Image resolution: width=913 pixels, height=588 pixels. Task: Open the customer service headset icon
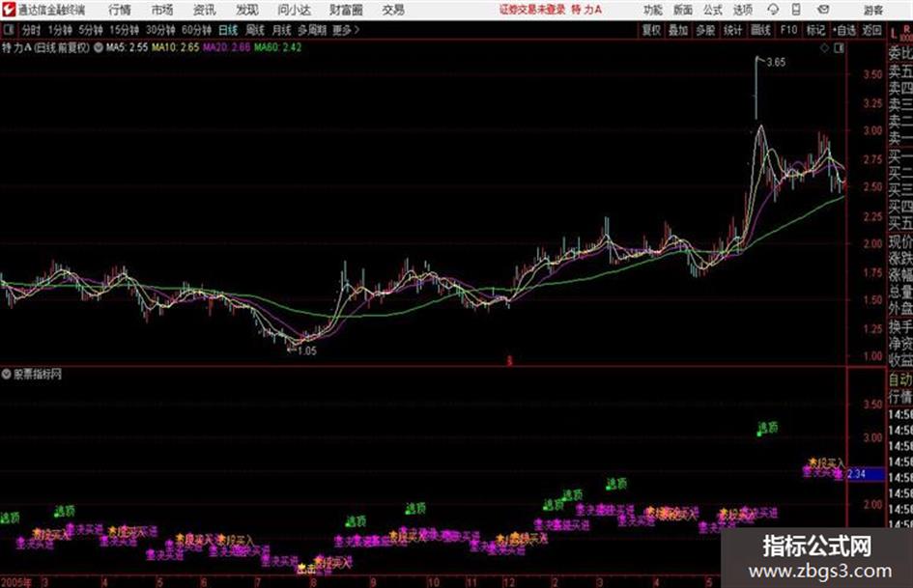tap(773, 10)
